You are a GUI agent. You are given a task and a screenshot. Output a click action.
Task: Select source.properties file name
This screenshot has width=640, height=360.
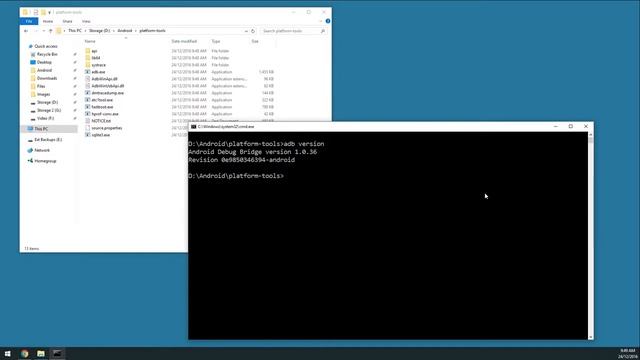[107, 128]
